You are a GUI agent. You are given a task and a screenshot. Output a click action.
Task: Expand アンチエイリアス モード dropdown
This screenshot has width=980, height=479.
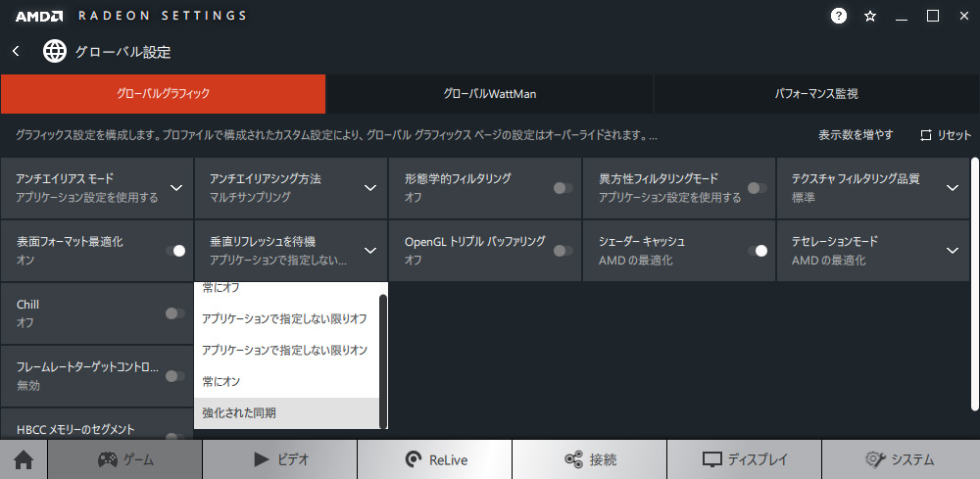click(176, 188)
